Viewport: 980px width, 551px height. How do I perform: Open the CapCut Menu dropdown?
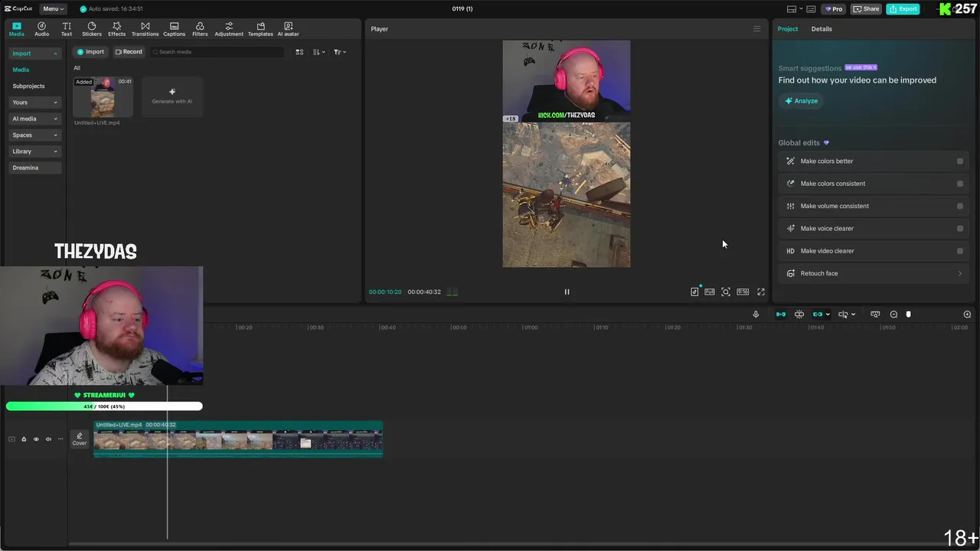pos(53,9)
